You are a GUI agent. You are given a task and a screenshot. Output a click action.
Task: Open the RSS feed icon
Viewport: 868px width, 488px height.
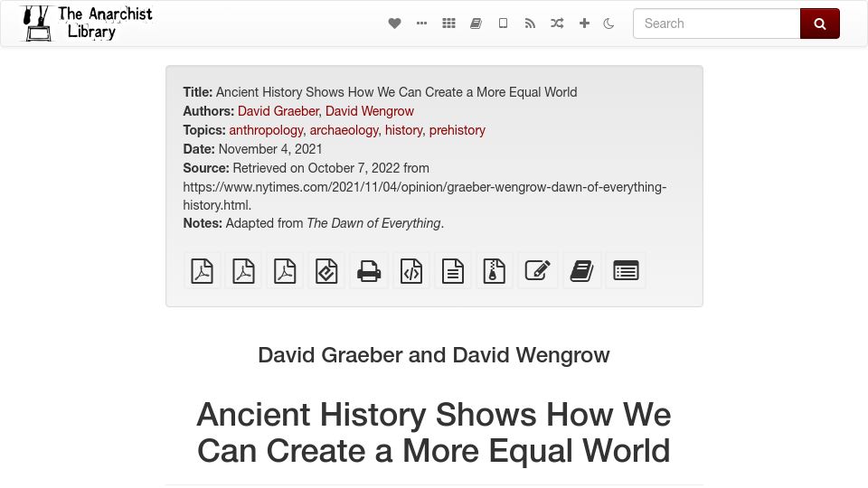531,23
